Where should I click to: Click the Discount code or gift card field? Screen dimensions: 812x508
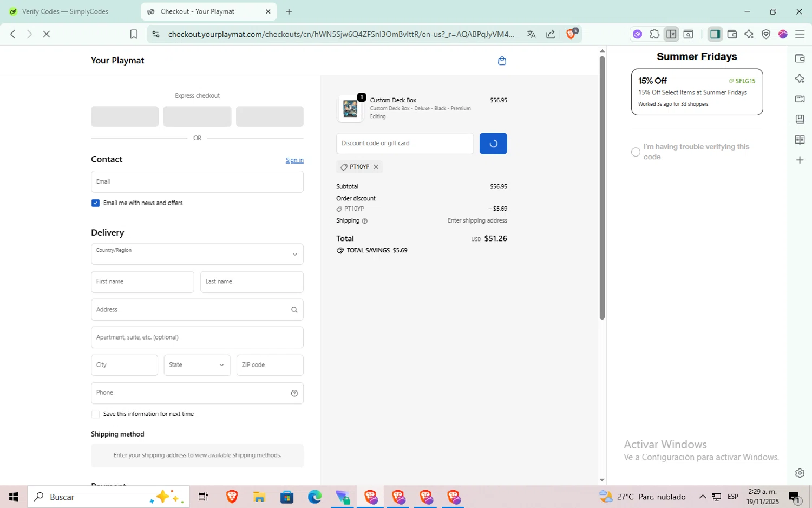pos(405,144)
